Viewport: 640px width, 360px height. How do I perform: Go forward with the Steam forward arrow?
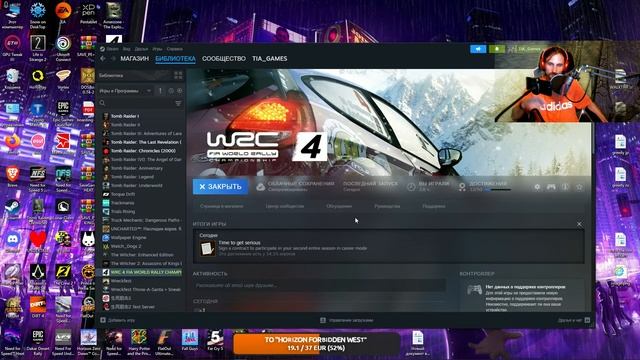point(113,59)
